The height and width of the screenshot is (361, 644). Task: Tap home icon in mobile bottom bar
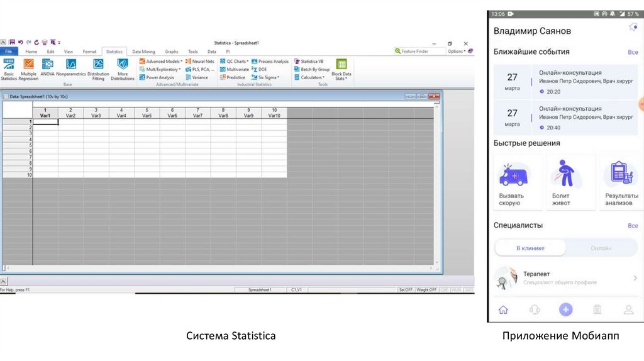pos(503,309)
